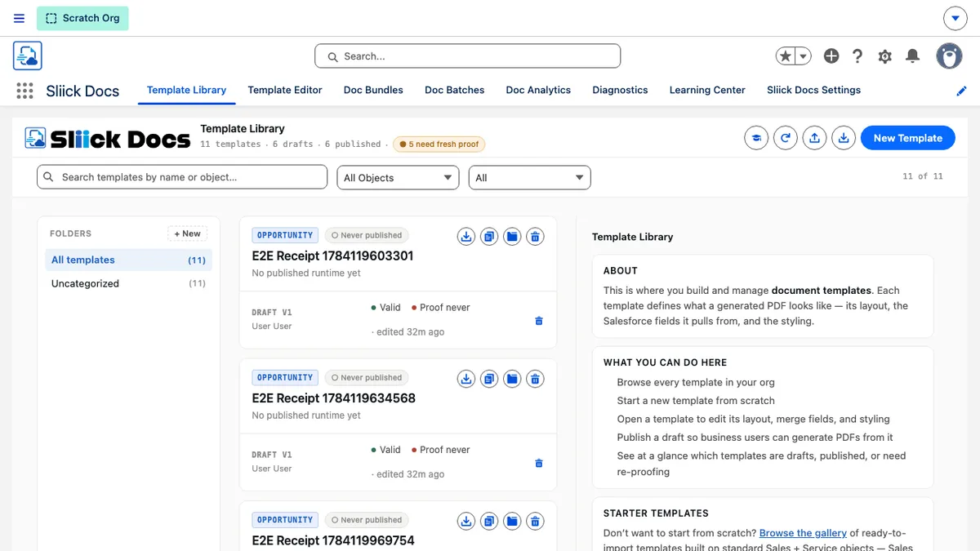Open the App Launcher dots grid
The height and width of the screenshot is (551, 980).
(24, 91)
